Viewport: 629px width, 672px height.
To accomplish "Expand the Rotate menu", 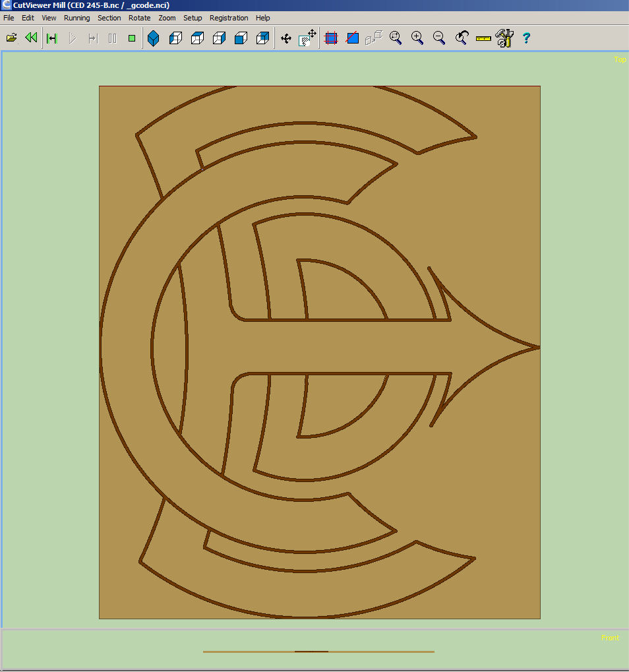I will point(139,18).
